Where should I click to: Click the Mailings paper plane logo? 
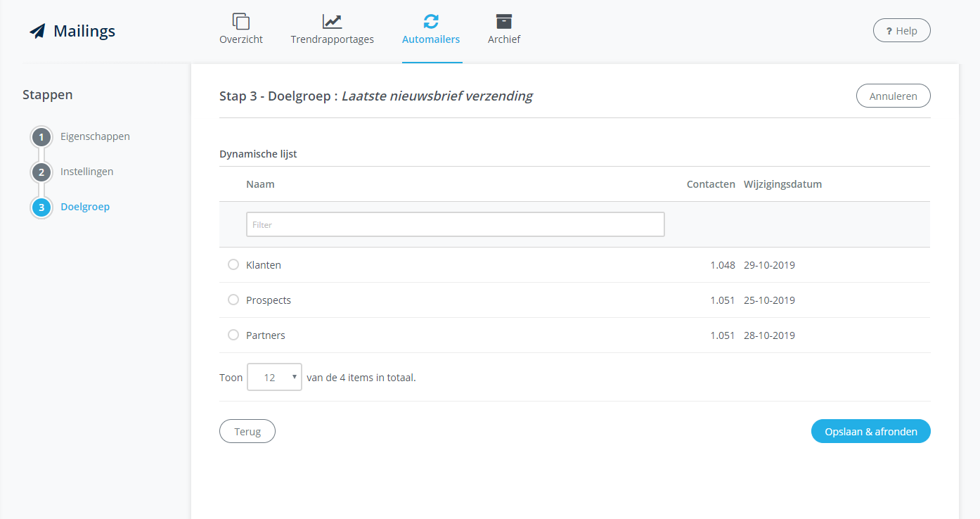tap(37, 32)
